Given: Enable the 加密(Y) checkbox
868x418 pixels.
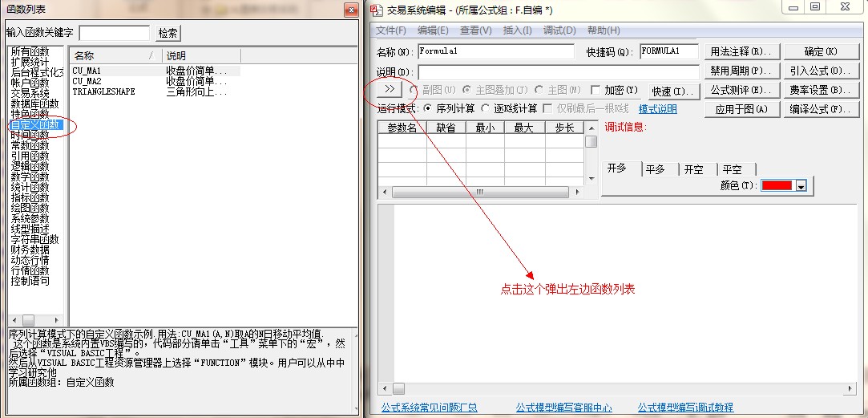Looking at the screenshot, I should [595, 90].
